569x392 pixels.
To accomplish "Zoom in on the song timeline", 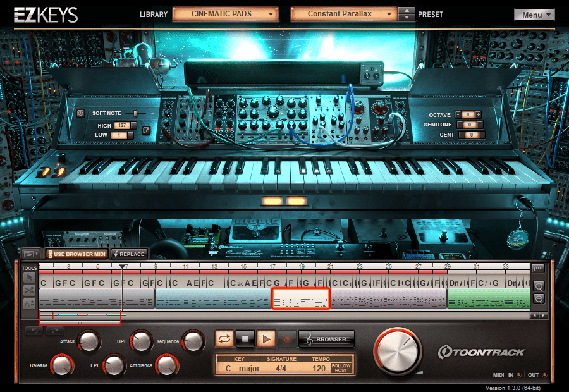I will tap(539, 286).
